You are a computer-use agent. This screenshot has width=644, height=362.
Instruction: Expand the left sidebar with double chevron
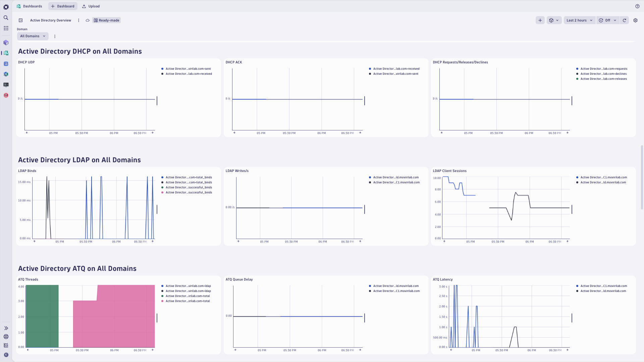[x=6, y=328]
